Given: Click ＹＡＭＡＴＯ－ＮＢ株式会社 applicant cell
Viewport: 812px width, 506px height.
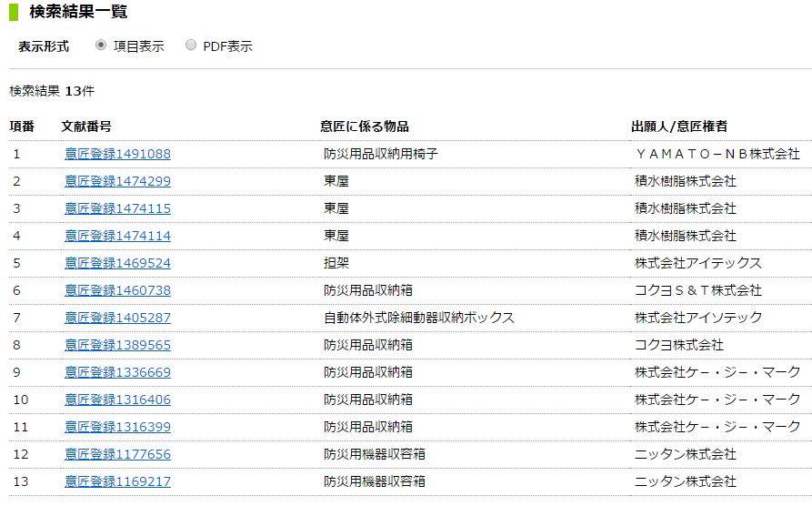Looking at the screenshot, I should coord(717,154).
